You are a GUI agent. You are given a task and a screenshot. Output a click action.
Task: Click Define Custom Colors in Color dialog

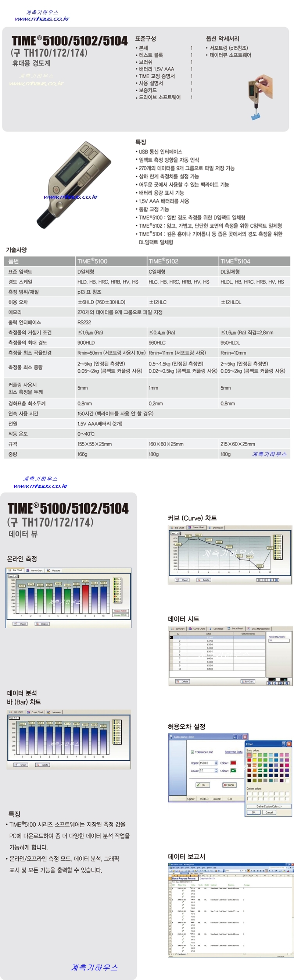coord(269,806)
